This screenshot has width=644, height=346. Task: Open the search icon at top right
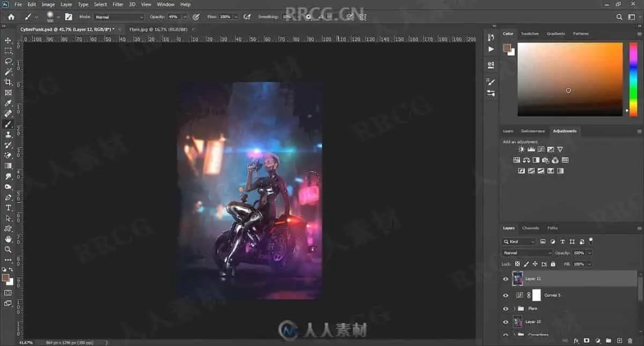[x=619, y=17]
